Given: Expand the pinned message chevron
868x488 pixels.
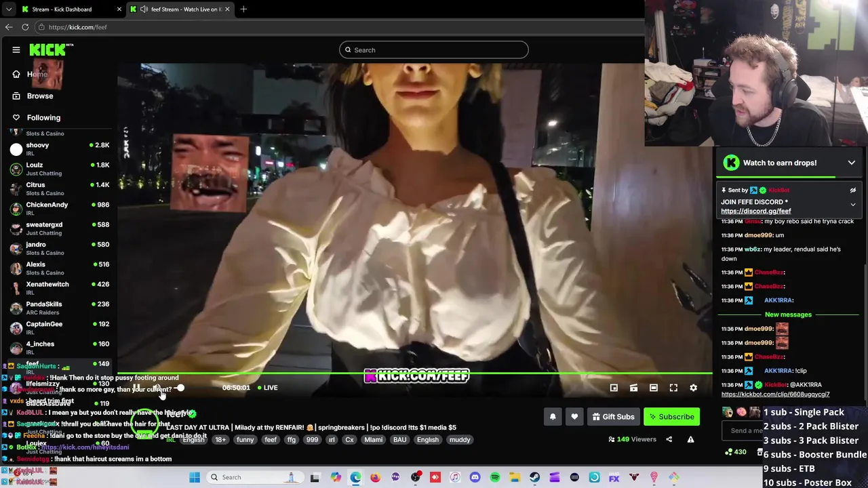Looking at the screenshot, I should coord(852,205).
